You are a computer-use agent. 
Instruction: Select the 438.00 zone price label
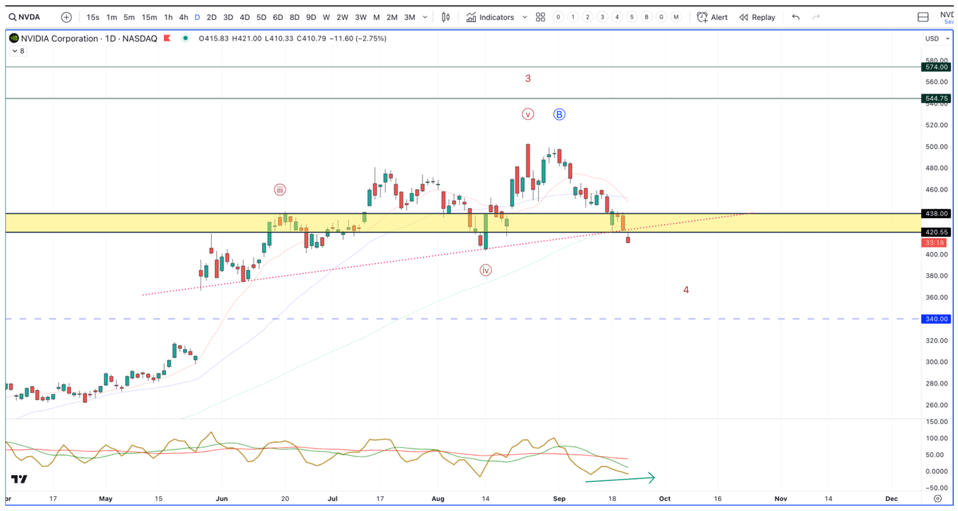[x=937, y=213]
